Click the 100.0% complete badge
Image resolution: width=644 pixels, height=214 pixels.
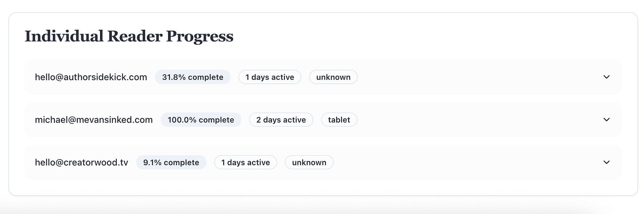(201, 120)
